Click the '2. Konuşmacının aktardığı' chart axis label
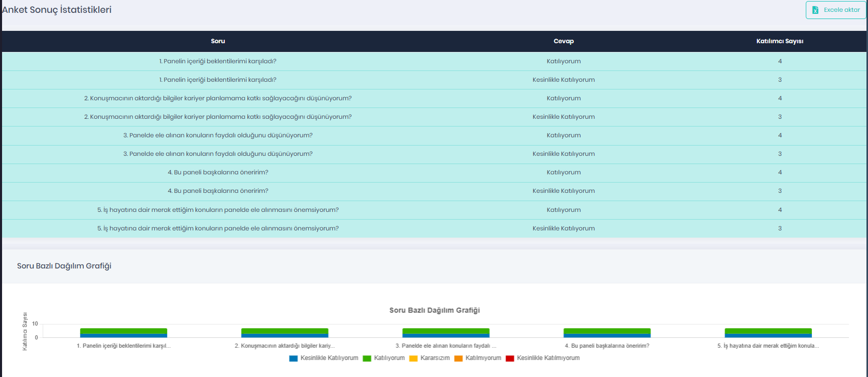Image resolution: width=868 pixels, height=377 pixels. click(x=284, y=346)
